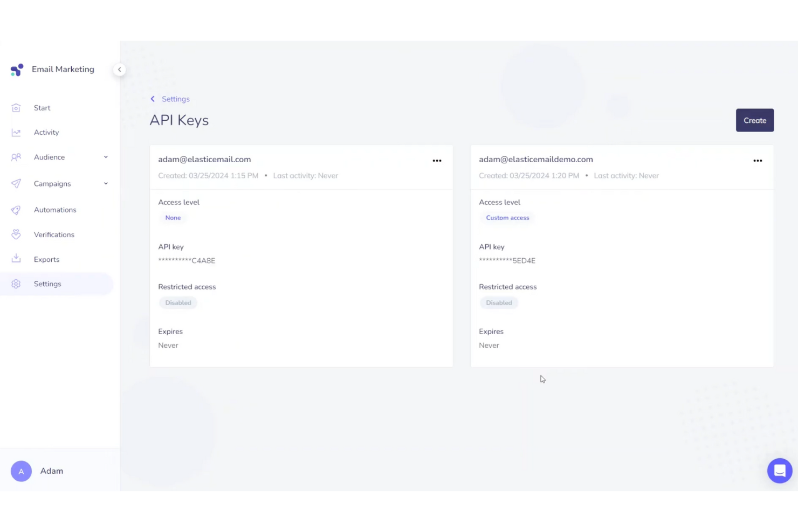Select the Exports download icon
The image size is (798, 532).
point(16,259)
